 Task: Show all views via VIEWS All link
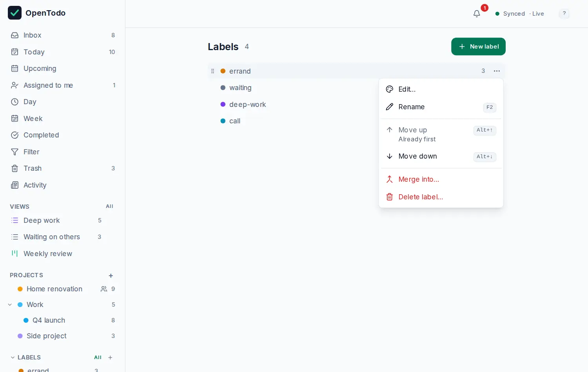(109, 206)
